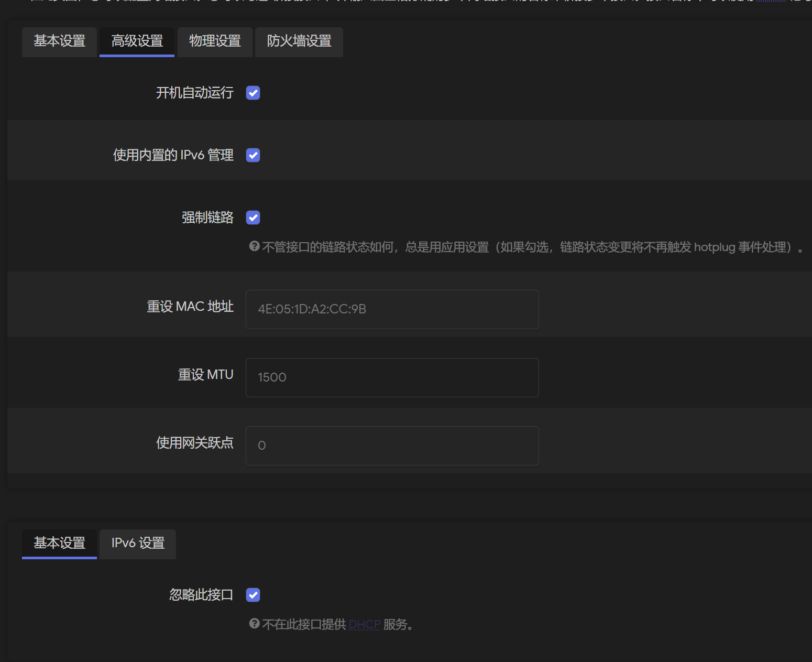Select the lower 基本设置 DHCP tab
Screen dimensions: 812x662
pos(59,544)
